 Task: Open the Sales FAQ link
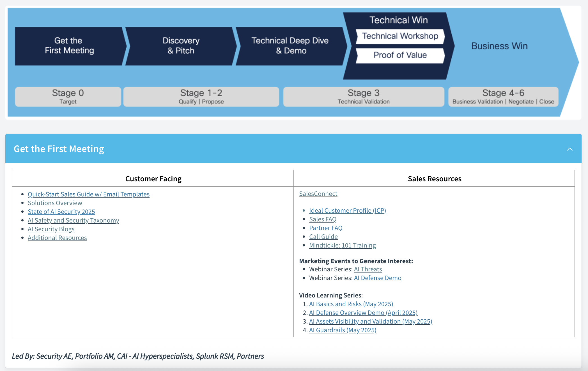point(323,219)
